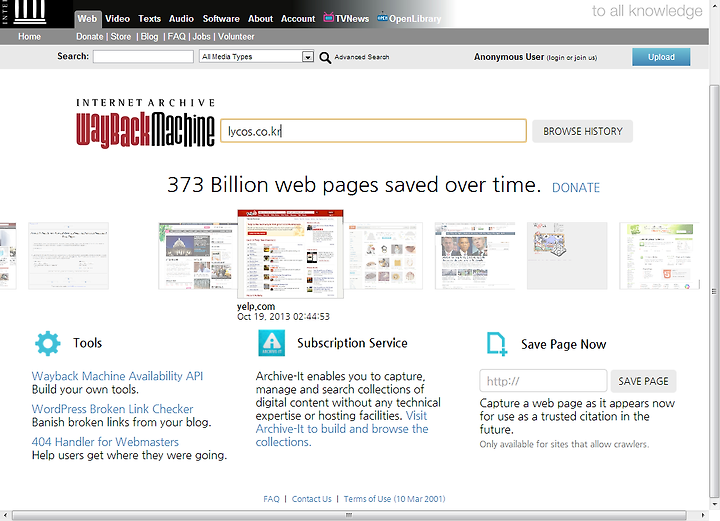Click the Visit Archive-It collections link
This screenshot has width=720, height=521.
(342, 429)
